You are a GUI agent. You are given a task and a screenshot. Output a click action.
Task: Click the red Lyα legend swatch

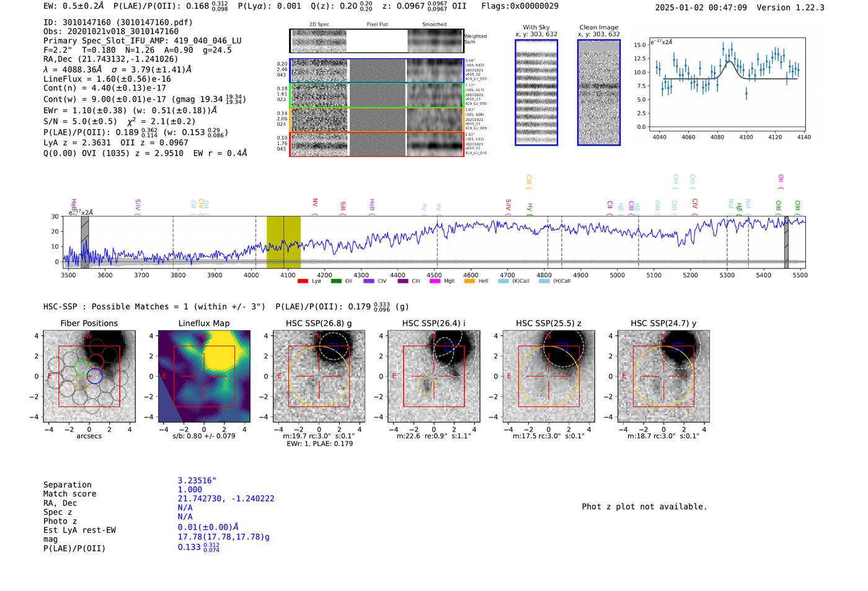pyautogui.click(x=303, y=281)
